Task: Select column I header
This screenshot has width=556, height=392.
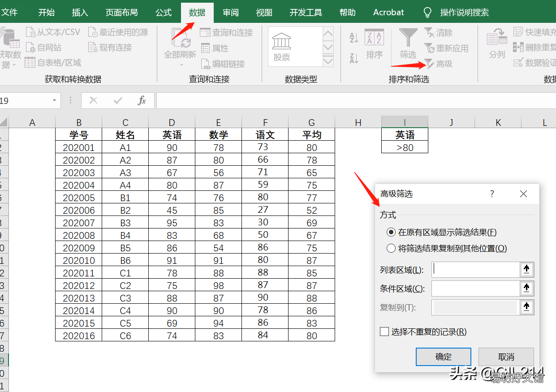Action: 405,122
